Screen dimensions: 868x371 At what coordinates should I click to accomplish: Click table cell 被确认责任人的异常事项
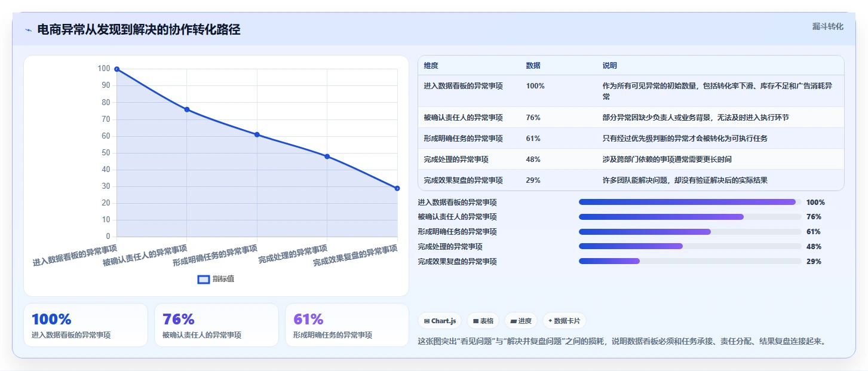(x=463, y=118)
